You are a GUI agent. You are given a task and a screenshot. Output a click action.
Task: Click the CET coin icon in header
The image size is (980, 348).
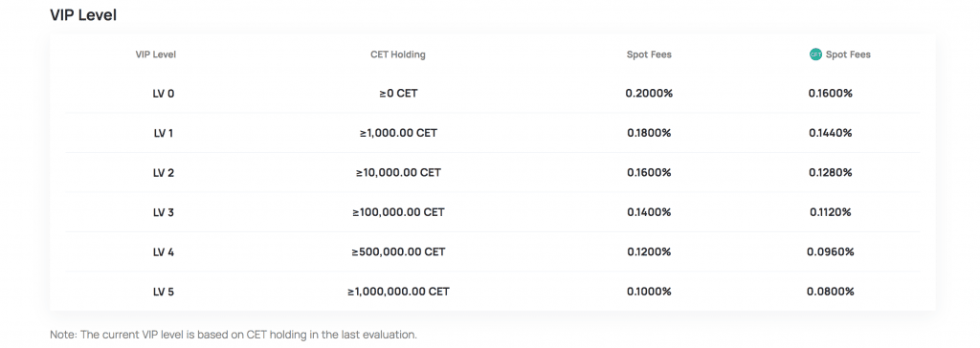click(815, 54)
